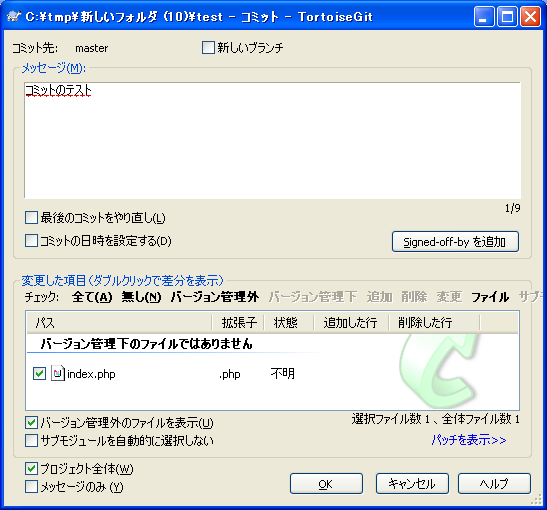Click the キャンセル button

412,483
